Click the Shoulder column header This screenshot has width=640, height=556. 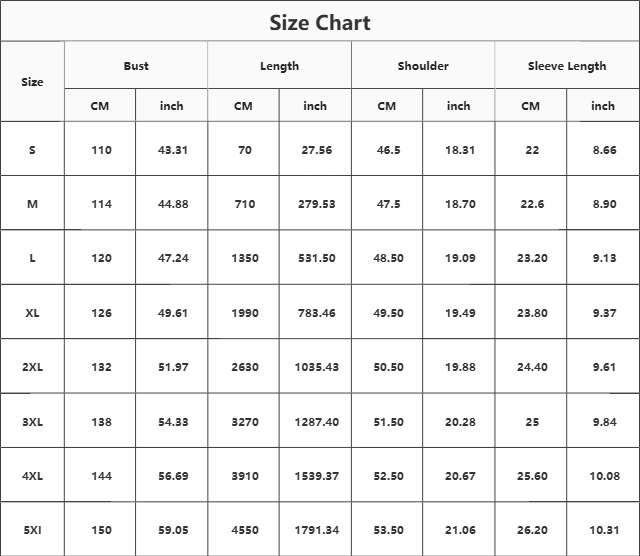tap(423, 66)
